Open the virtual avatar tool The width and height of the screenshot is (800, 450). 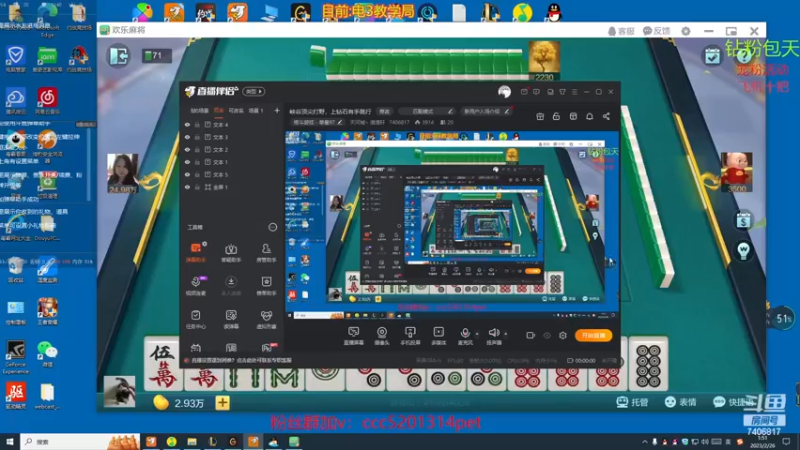(x=266, y=319)
